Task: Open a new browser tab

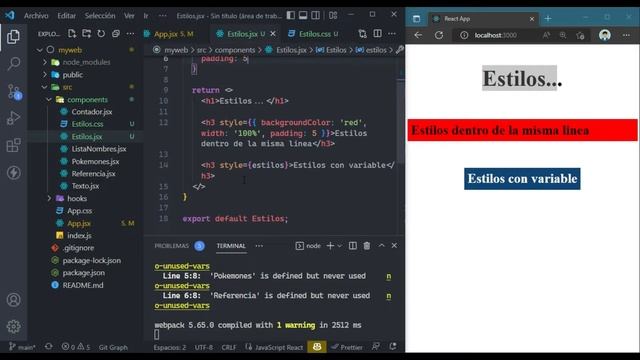Action: click(x=548, y=19)
